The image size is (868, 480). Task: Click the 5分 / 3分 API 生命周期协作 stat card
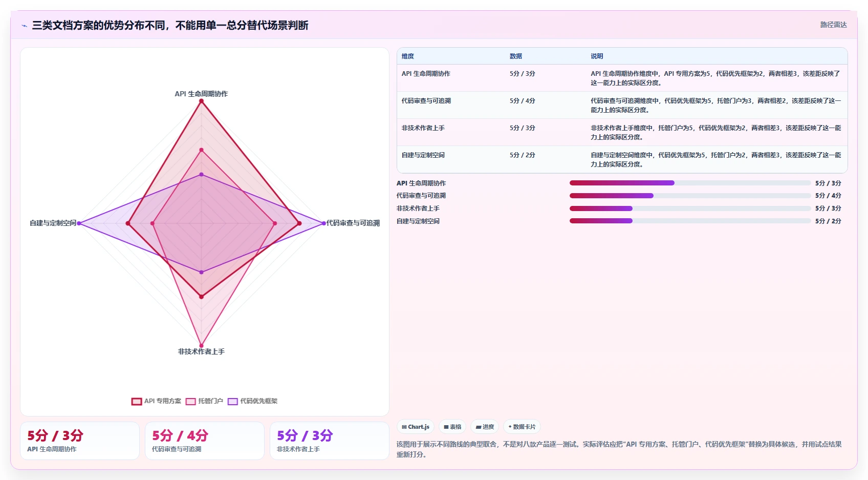click(x=80, y=441)
